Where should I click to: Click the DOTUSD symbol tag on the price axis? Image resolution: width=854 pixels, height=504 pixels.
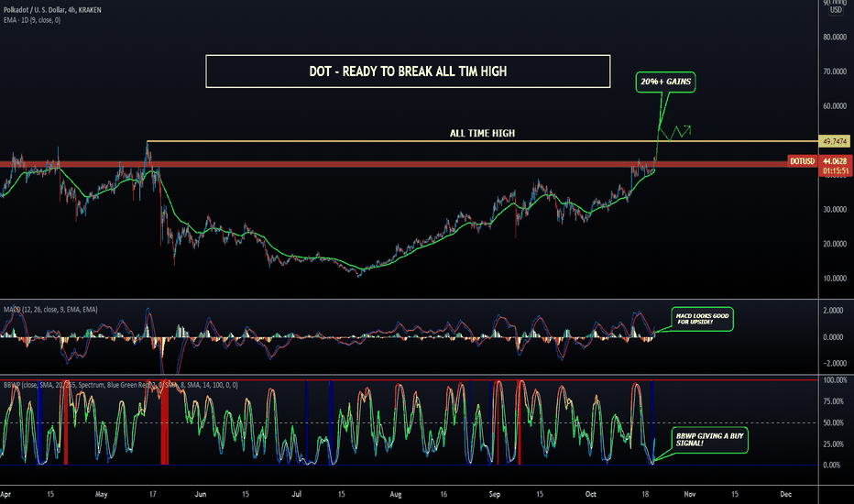click(x=803, y=161)
